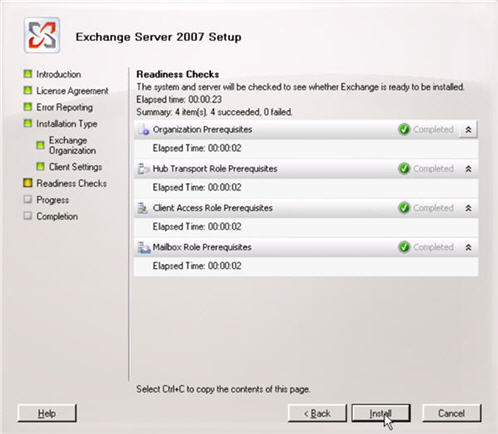Click Completed status on Mailbox Role row
The image size is (498, 434).
[433, 248]
